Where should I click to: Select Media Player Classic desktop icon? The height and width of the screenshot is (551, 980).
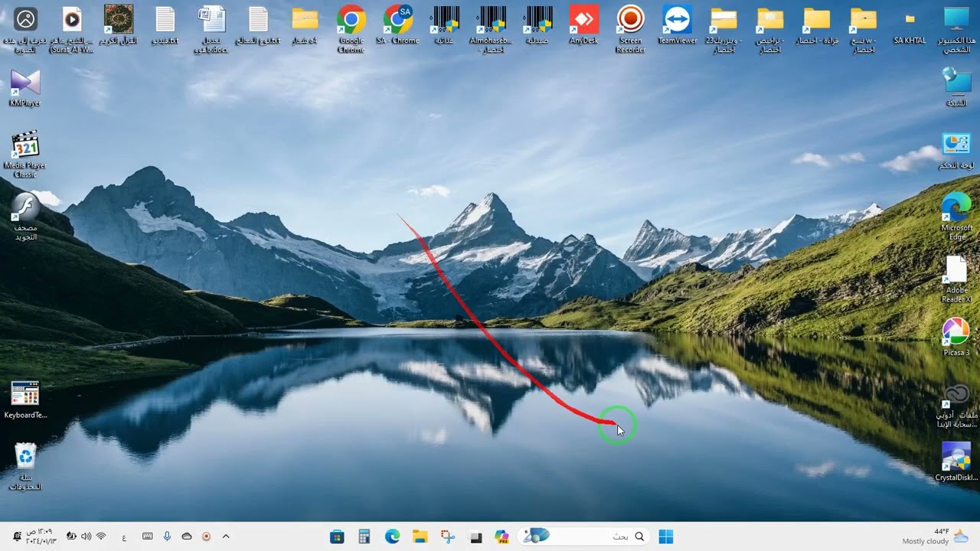tap(24, 155)
